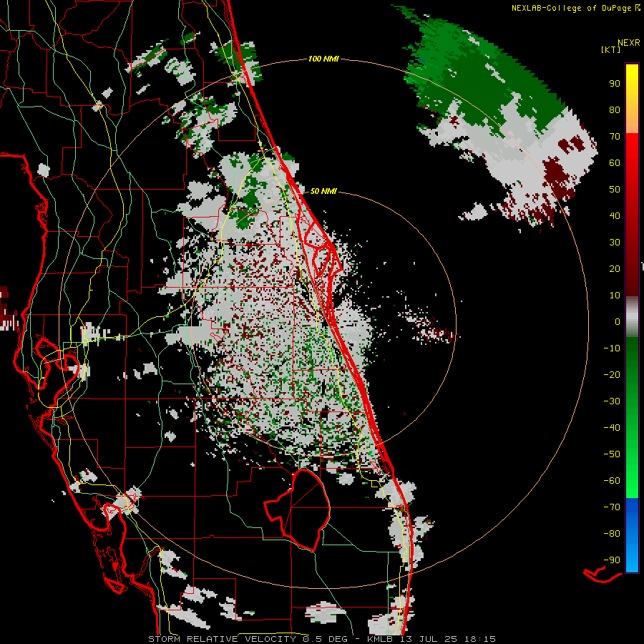Click the -20 value on the velocity scale
This screenshot has width=644, height=644.
[612, 375]
